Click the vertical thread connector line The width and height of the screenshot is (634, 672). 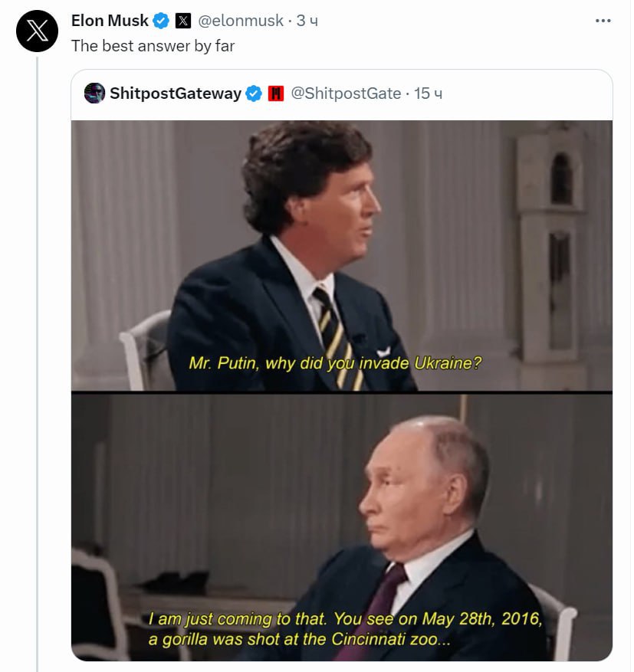38,364
